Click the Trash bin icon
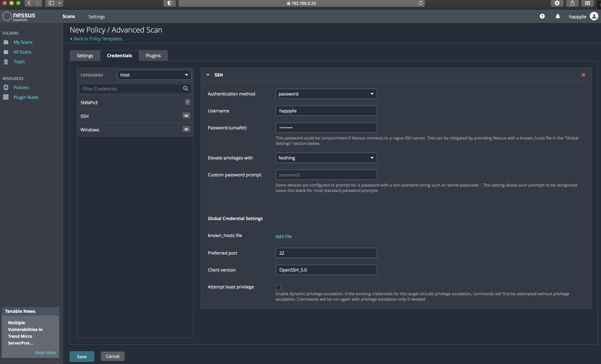This screenshot has height=364, width=601. [x=6, y=62]
